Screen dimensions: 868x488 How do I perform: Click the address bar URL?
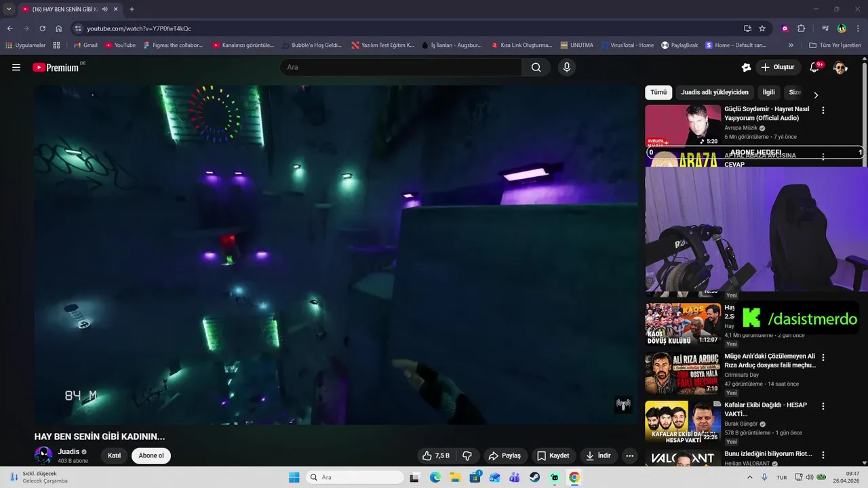tap(139, 28)
